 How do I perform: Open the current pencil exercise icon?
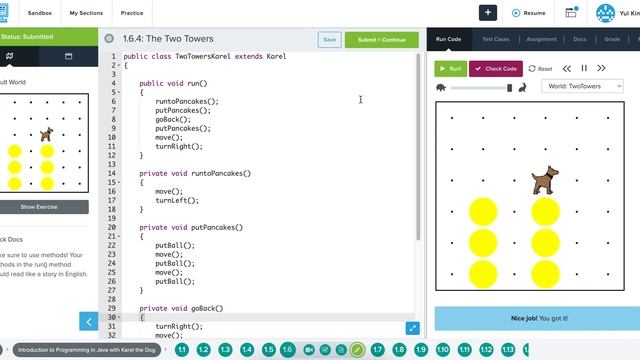tap(358, 350)
